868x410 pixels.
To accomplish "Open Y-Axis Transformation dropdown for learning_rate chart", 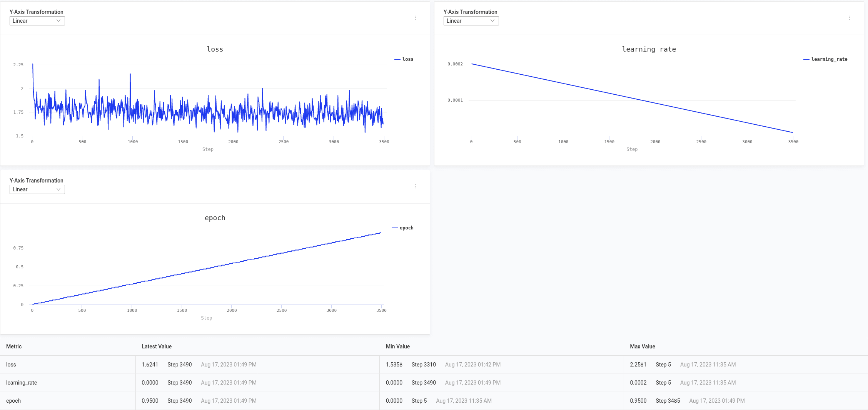I will pyautogui.click(x=471, y=21).
